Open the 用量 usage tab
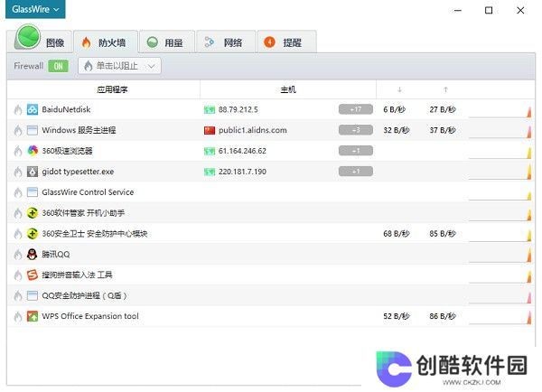Image resolution: width=542 pixels, height=392 pixels. tap(167, 42)
